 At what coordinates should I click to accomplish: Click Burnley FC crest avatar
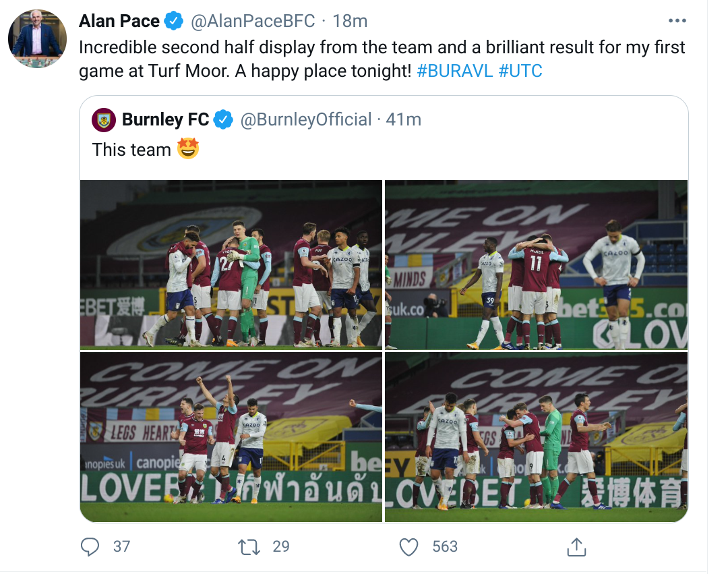(x=104, y=120)
